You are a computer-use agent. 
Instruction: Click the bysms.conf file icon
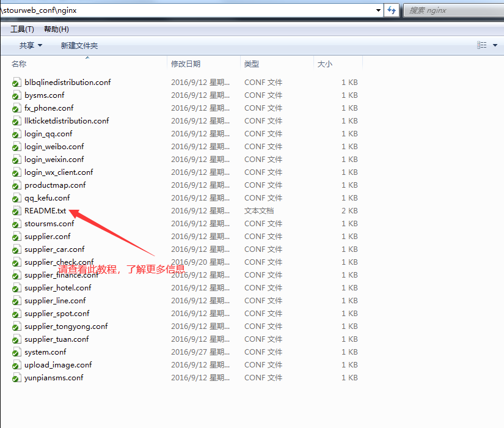click(x=16, y=95)
